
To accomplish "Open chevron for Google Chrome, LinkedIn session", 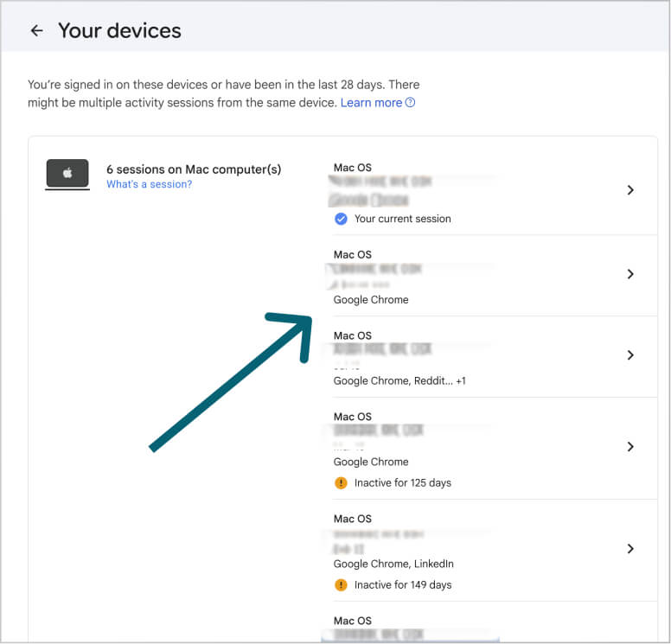I will pyautogui.click(x=629, y=549).
